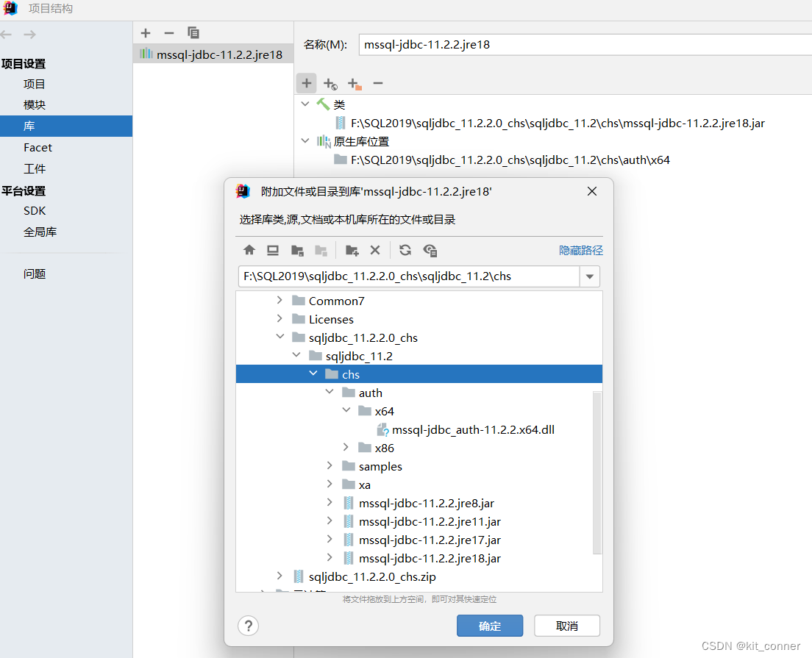Select mssql-jdbc-11.2.2.jre11.jar file
This screenshot has height=658, width=812.
tap(430, 522)
